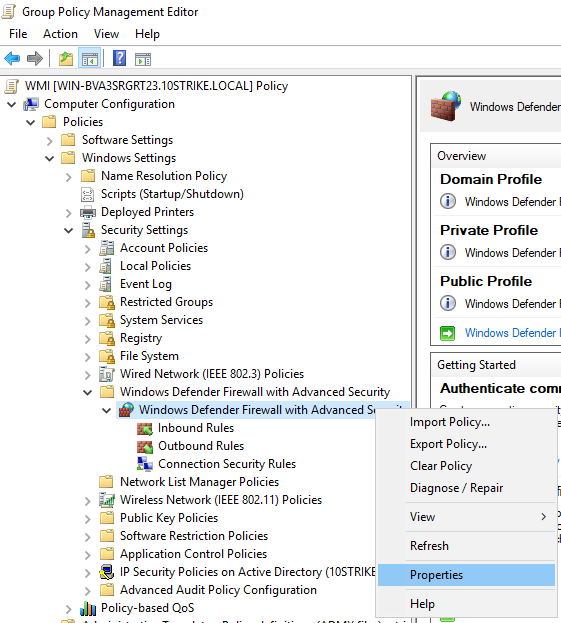Select Advanced Audit Policy Configuration item
The width and height of the screenshot is (561, 623).
click(x=218, y=590)
